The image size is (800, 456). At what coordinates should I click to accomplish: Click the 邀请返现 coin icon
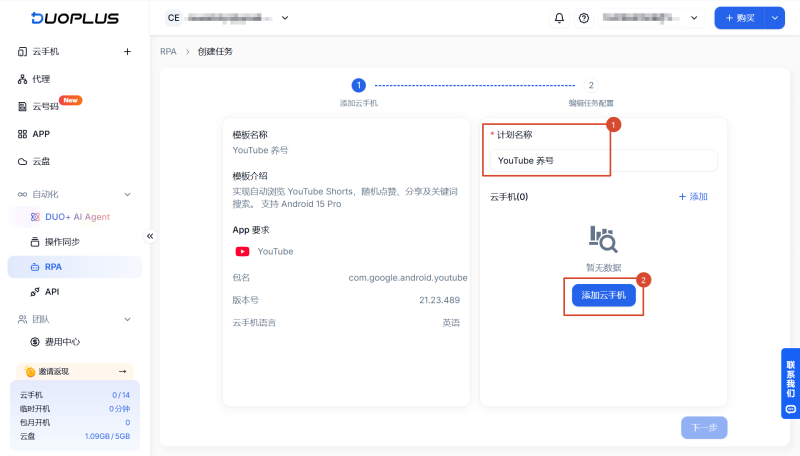30,371
